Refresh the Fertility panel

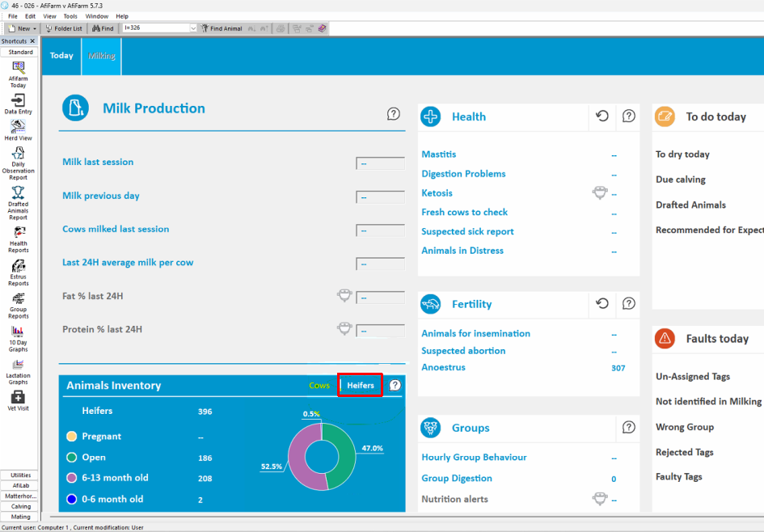[x=602, y=303]
